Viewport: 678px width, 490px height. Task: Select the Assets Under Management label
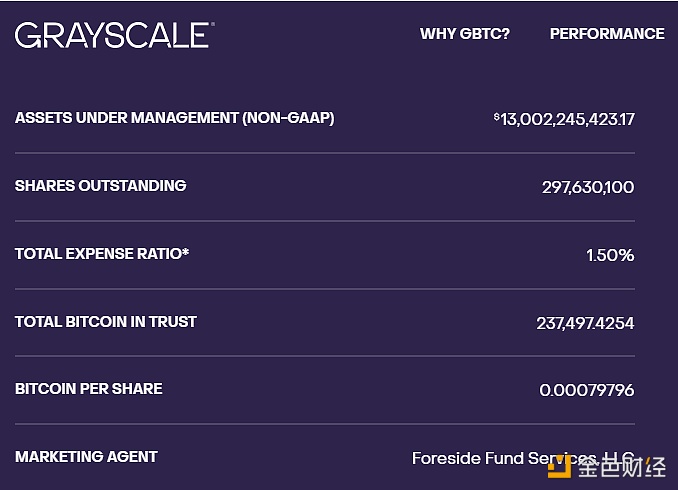175,118
